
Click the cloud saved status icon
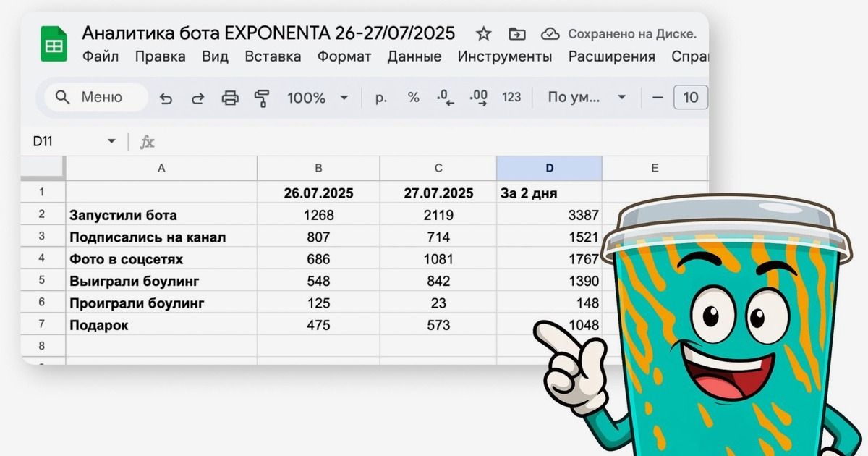pos(550,33)
